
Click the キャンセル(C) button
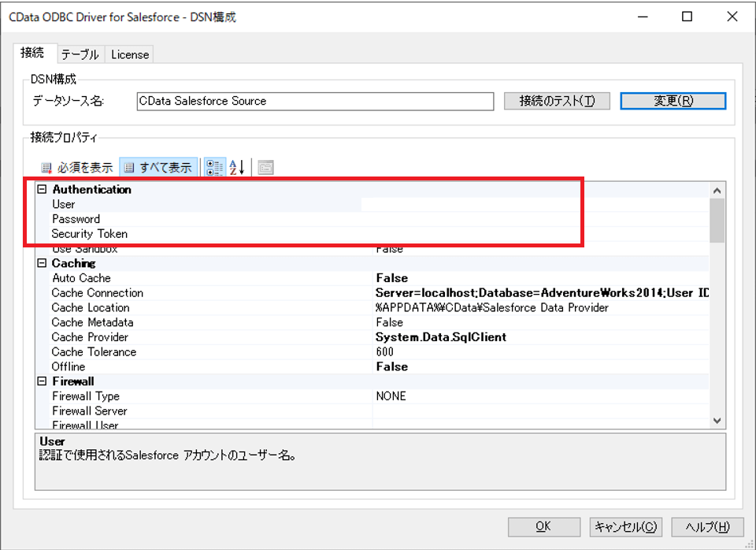(626, 527)
